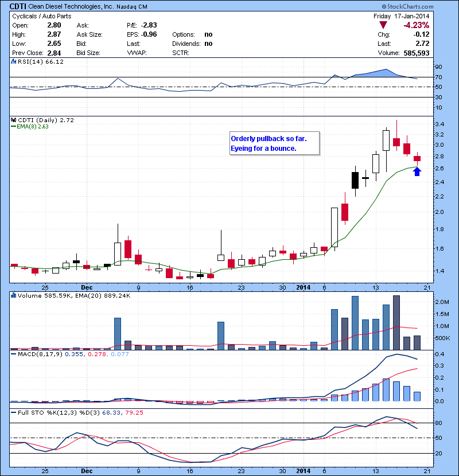Click the Prev Close value 2.84
Image resolution: width=459 pixels, height=476 pixels.
54,53
